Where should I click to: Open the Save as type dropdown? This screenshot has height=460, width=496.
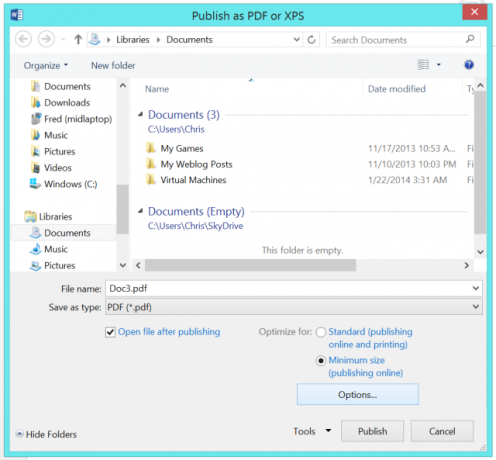click(x=294, y=307)
